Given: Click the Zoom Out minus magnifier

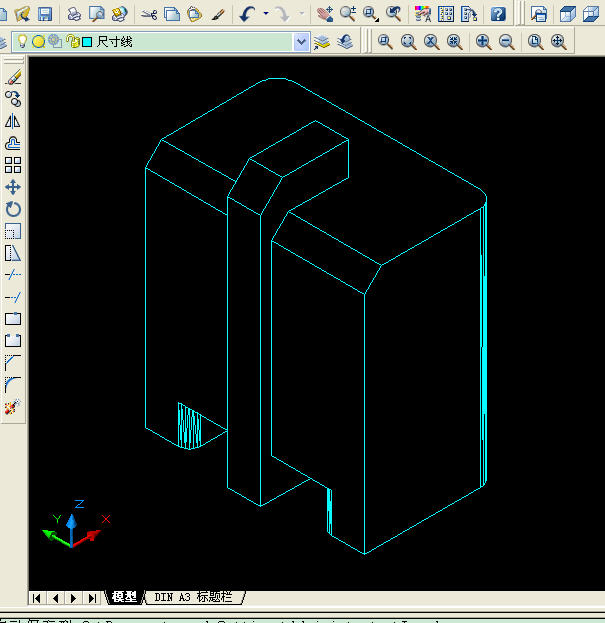Looking at the screenshot, I should tap(506, 42).
